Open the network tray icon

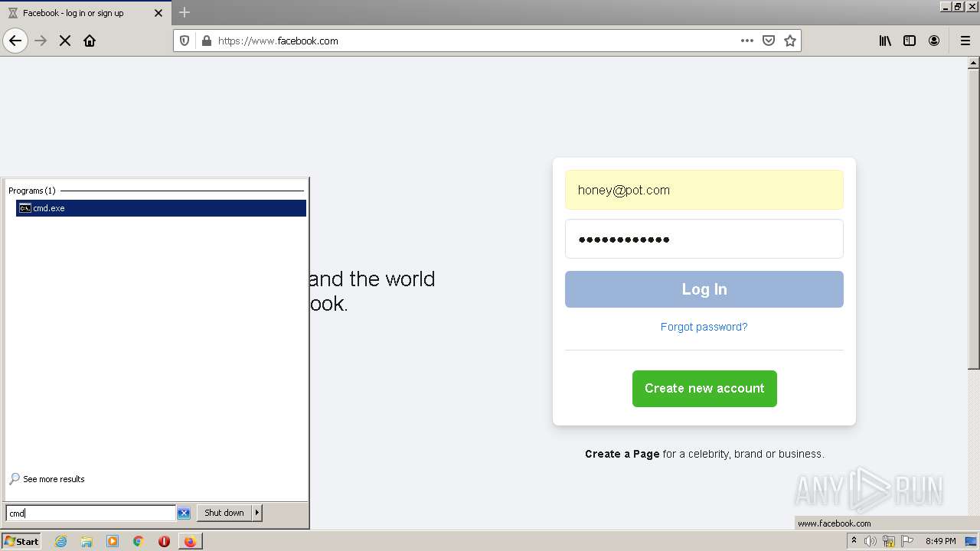pos(889,541)
